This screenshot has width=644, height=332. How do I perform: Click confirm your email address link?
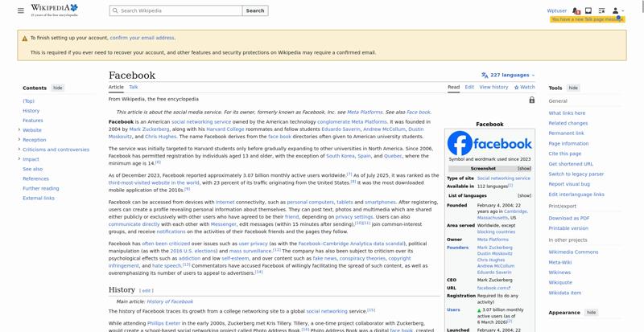[x=142, y=38]
